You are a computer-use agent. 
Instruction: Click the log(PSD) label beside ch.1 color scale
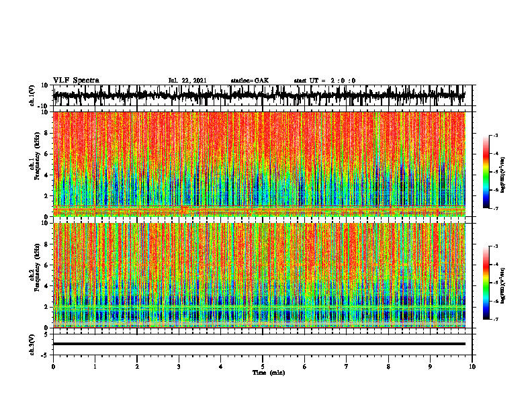point(503,175)
